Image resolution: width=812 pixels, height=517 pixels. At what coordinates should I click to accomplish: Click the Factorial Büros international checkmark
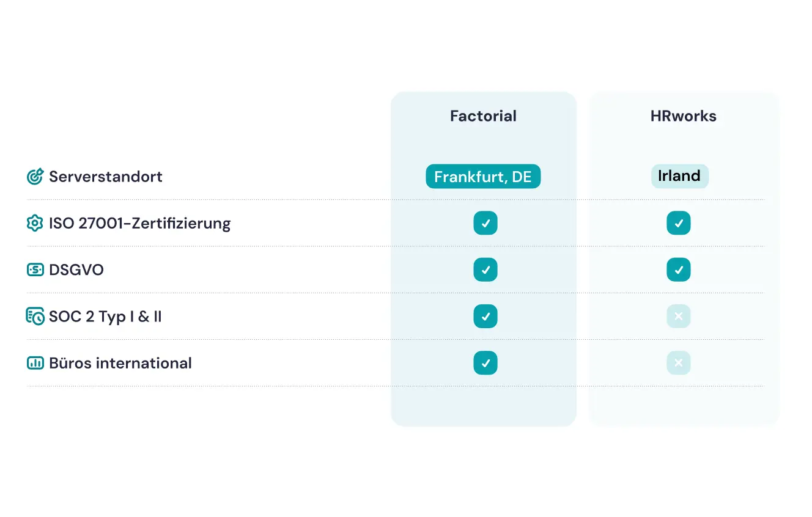click(485, 363)
